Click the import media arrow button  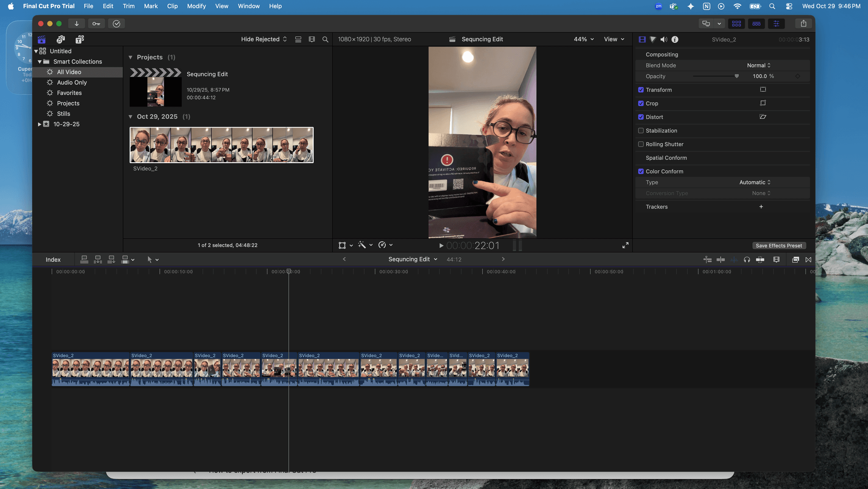[77, 24]
